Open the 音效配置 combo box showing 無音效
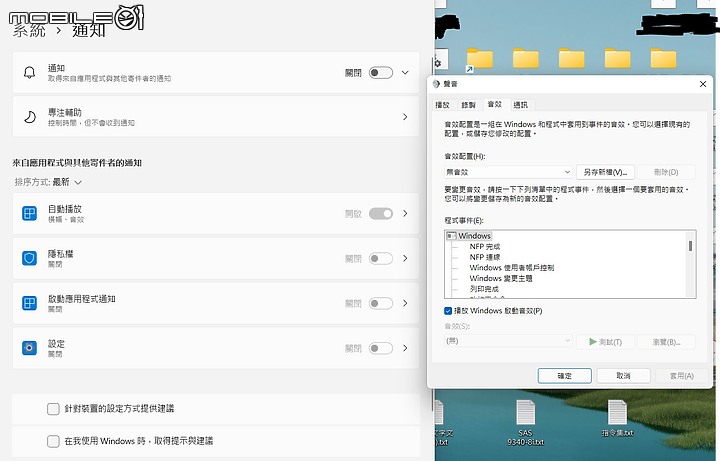This screenshot has height=461, width=720. click(x=508, y=172)
